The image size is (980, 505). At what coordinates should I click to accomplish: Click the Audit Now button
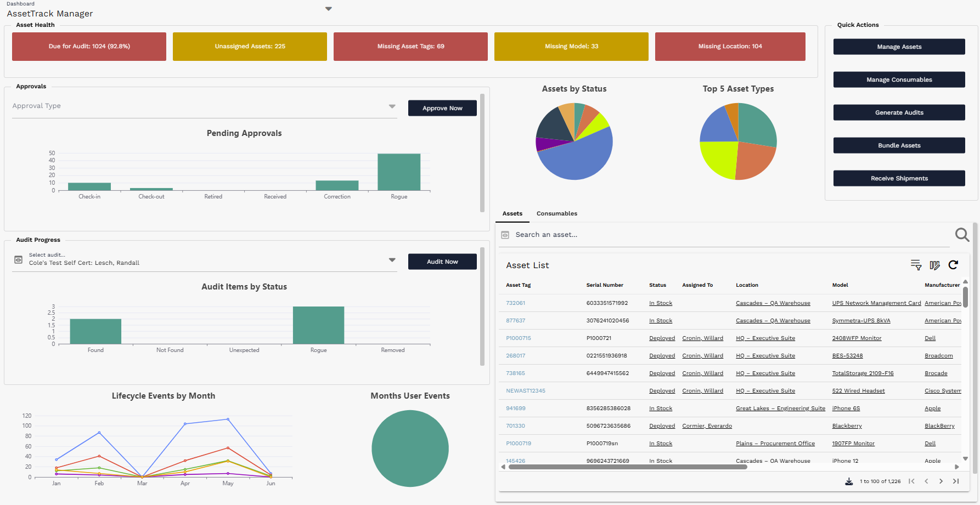442,262
